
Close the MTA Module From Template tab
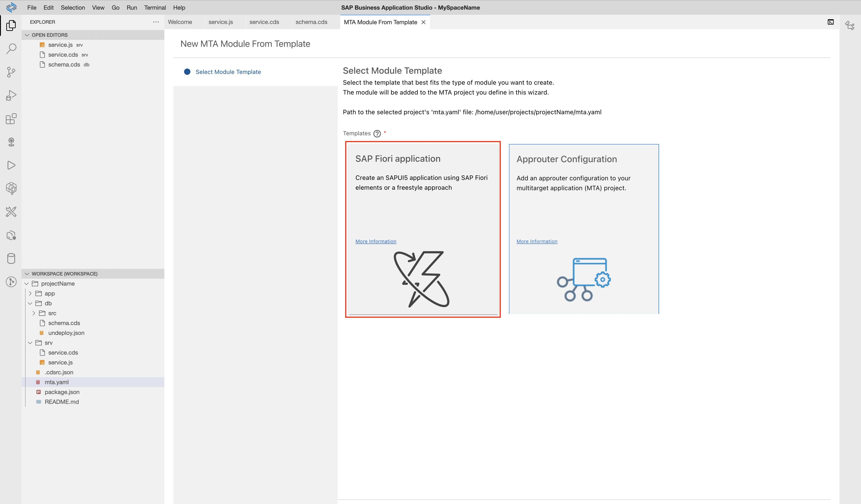point(423,22)
